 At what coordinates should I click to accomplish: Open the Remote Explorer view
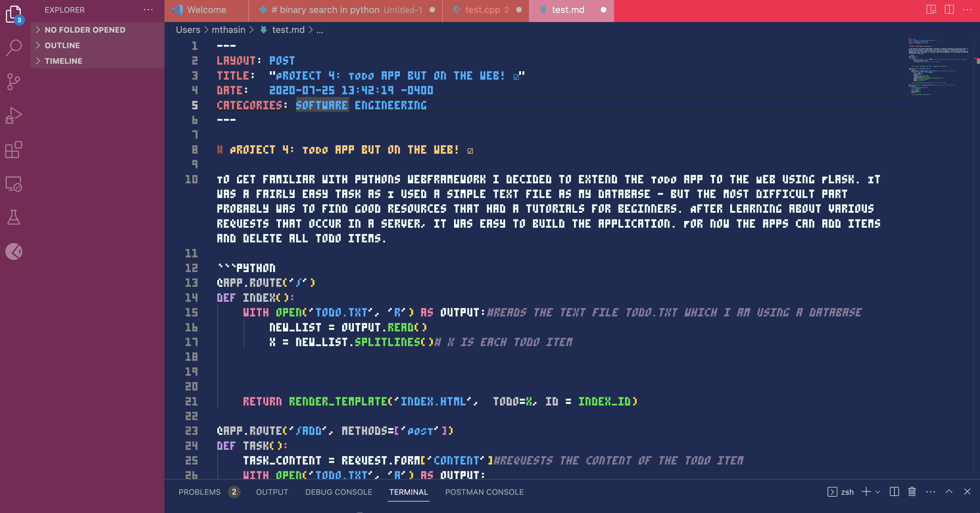click(14, 184)
